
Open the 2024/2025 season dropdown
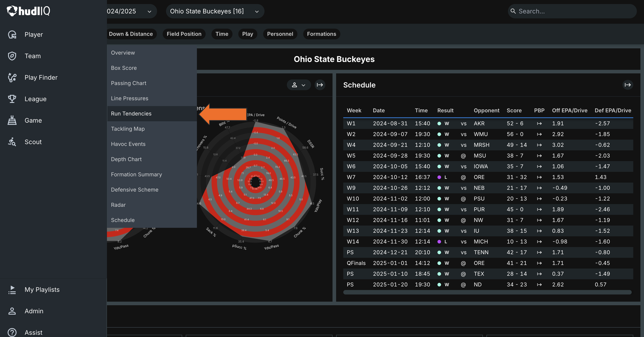[x=132, y=11]
